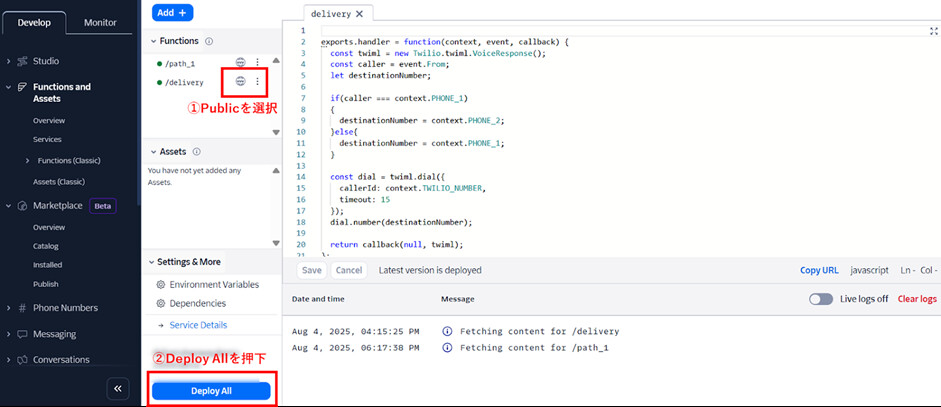Switch to the Develop tab
The width and height of the screenshot is (941, 407).
[34, 23]
